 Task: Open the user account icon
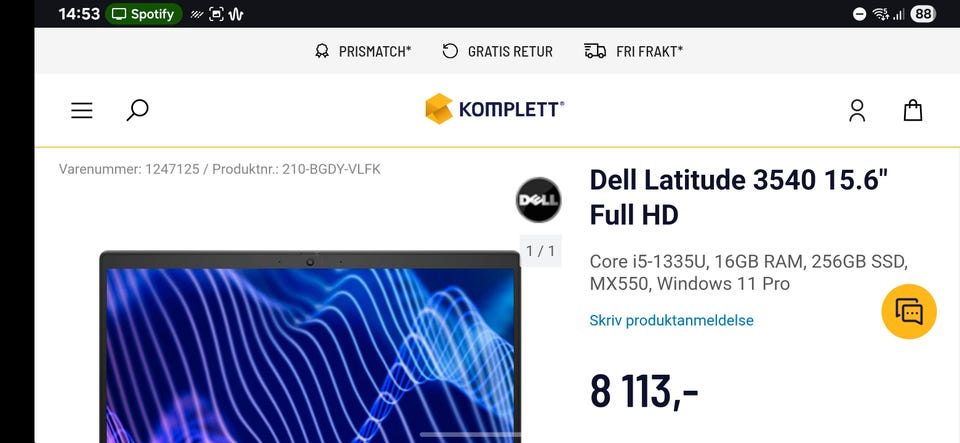click(857, 111)
